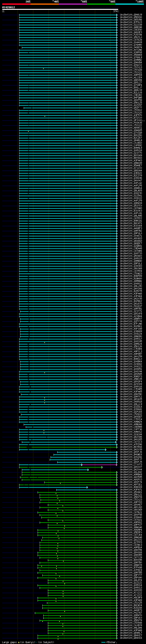Open the hit UniRef100_Q9M7B0
The image size is (146, 644).
(131, 562)
